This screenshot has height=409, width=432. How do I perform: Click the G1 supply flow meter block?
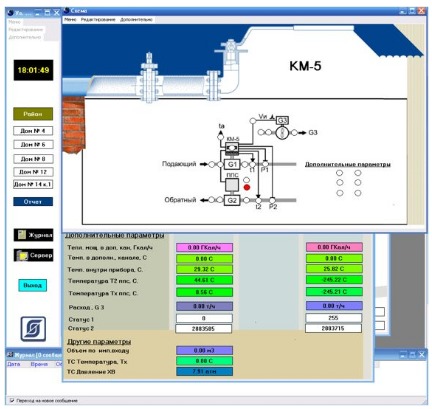(x=232, y=164)
